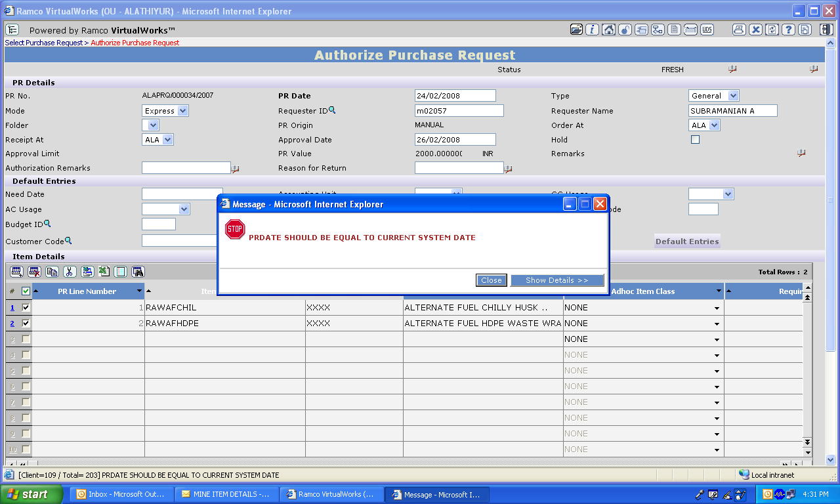Open row 1 link in Item Details

pos(12,308)
